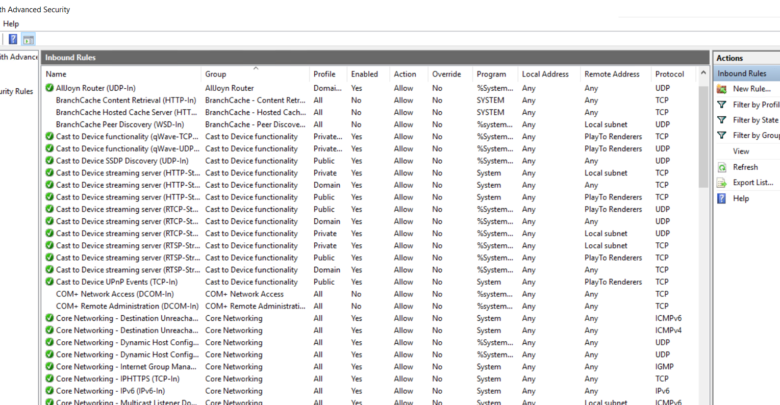Click IGMP protocol cell
Screen dimensions: 780x405
click(664, 367)
